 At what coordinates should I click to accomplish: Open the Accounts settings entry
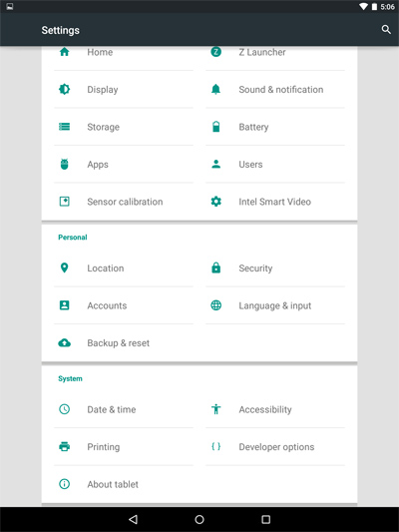(x=124, y=305)
